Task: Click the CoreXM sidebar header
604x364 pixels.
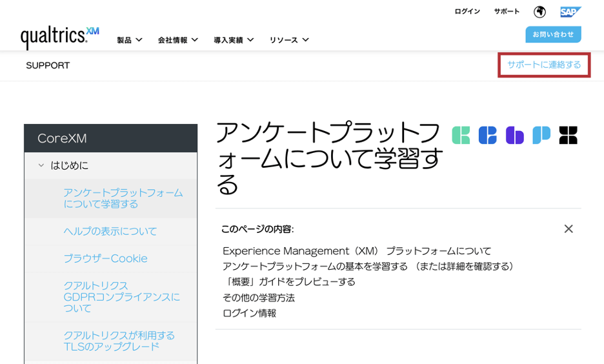Action: click(x=110, y=138)
